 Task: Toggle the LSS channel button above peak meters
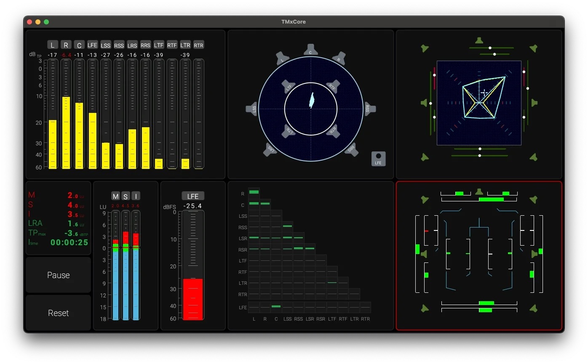click(x=106, y=45)
